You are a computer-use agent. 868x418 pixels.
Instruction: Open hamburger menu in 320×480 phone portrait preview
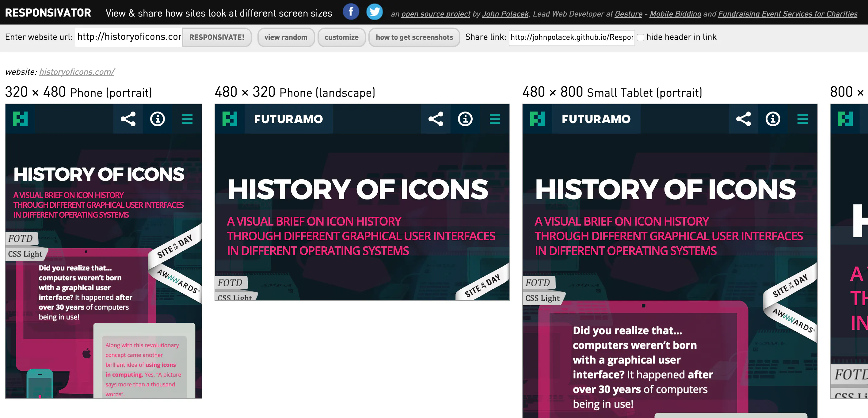187,119
